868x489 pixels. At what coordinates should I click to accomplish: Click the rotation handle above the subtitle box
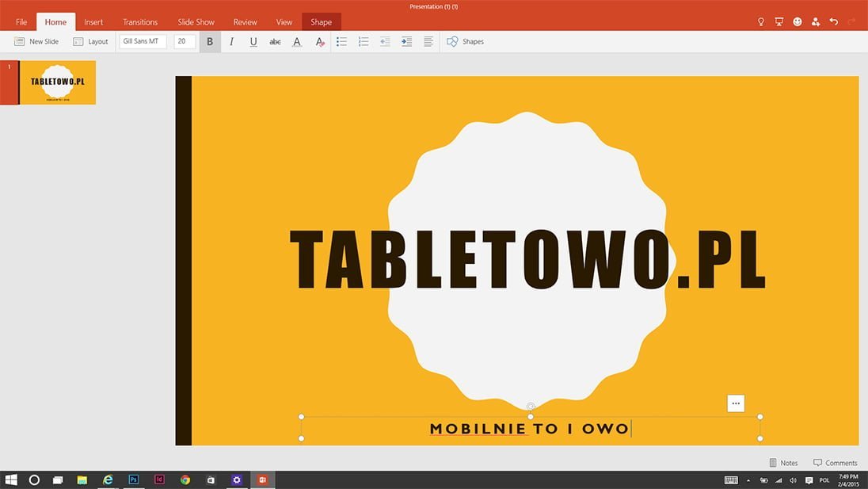(531, 406)
